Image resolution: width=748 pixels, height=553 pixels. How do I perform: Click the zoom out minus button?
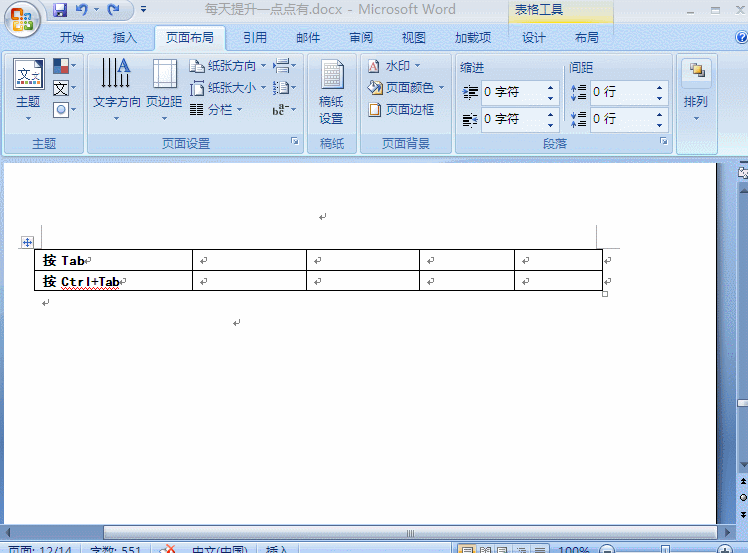coord(606,550)
